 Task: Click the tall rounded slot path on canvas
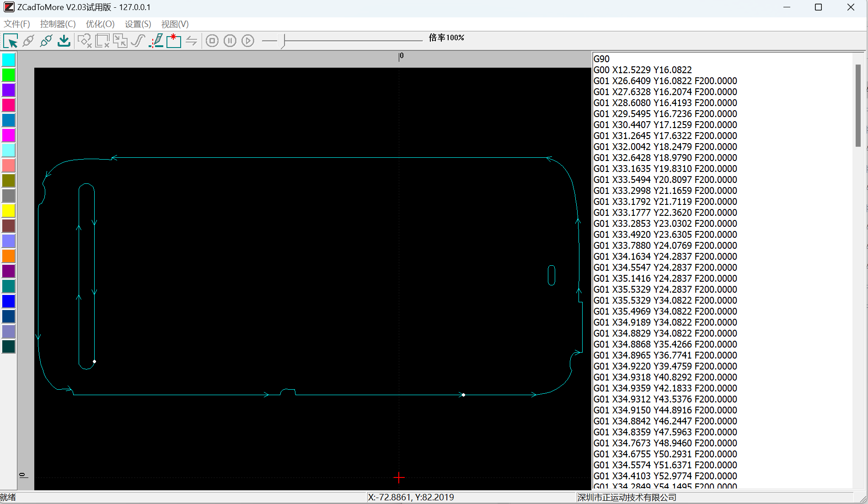pyautogui.click(x=86, y=276)
